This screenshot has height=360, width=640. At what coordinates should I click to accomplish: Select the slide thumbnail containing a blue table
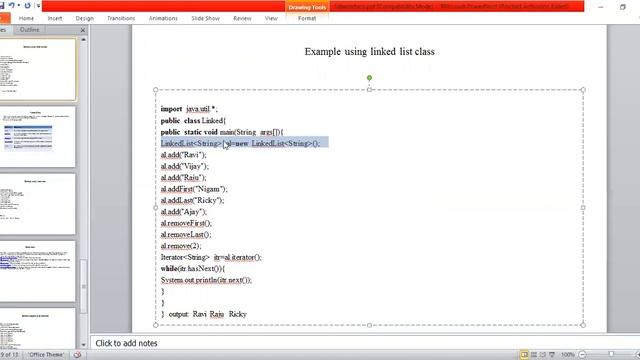pyautogui.click(x=37, y=137)
